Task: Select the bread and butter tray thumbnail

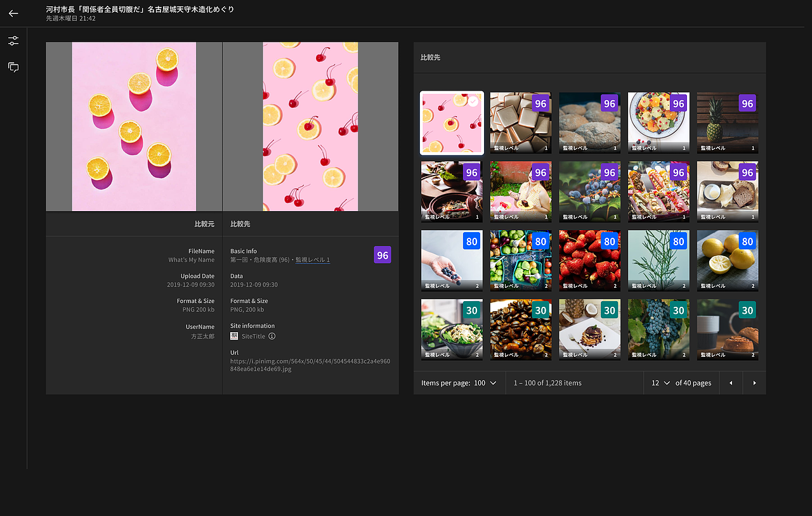Action: [728, 191]
